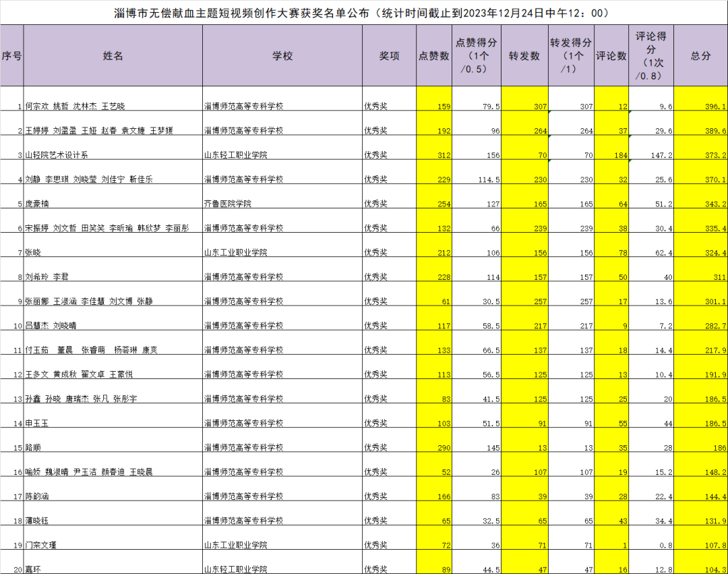
Task: Select comments count 78
Action: pos(611,246)
